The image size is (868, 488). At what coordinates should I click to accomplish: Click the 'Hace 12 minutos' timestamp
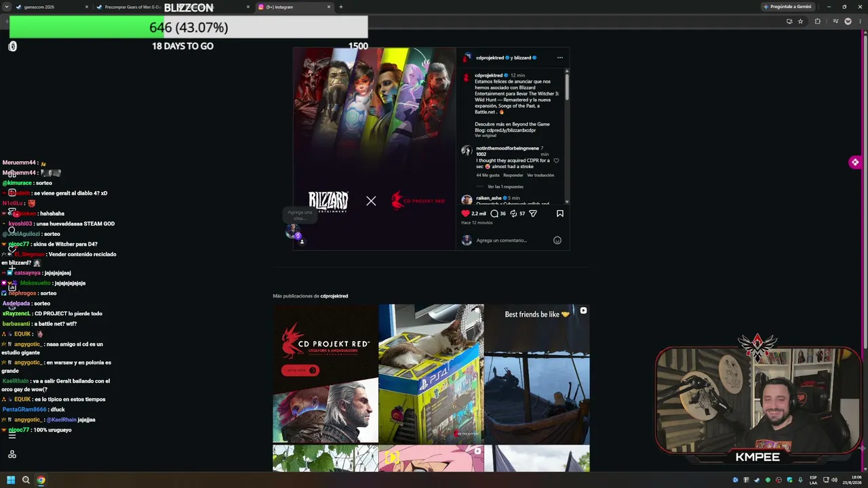tap(477, 223)
